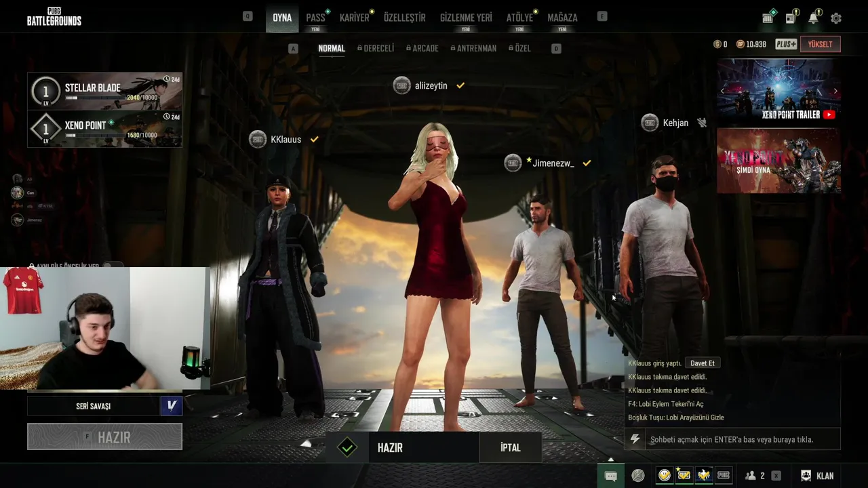868x488 pixels.
Task: Click KKlauus's ready checkmark
Action: 314,139
